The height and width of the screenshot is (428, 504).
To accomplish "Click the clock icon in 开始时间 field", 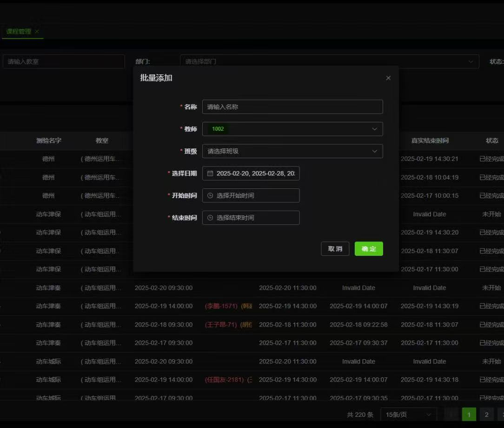I will click(210, 196).
